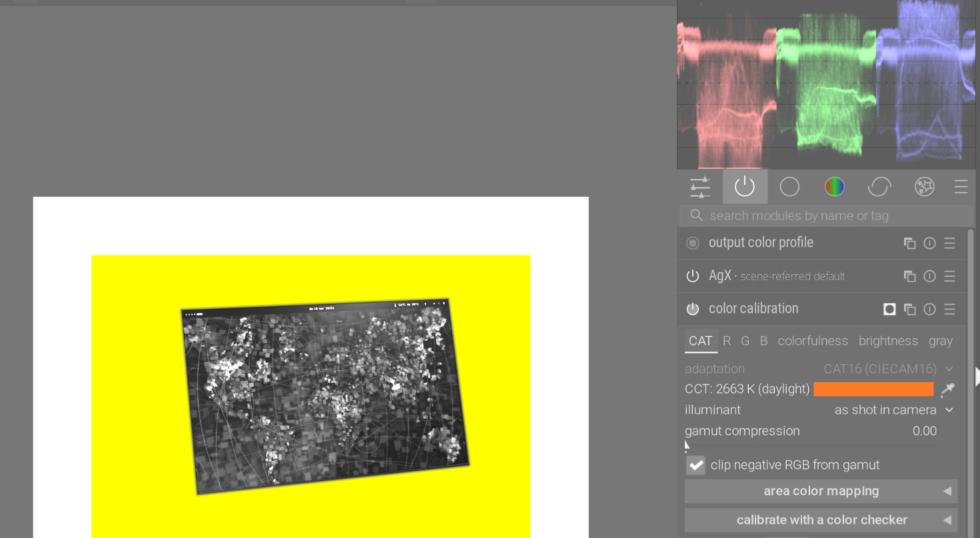
Task: Open the colorfulness tab
Action: pos(813,341)
